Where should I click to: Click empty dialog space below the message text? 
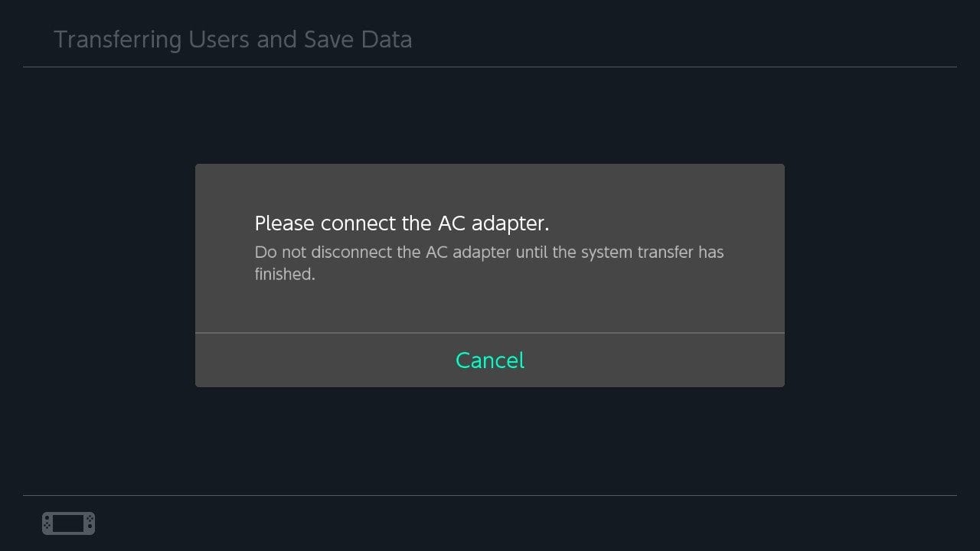coord(490,306)
